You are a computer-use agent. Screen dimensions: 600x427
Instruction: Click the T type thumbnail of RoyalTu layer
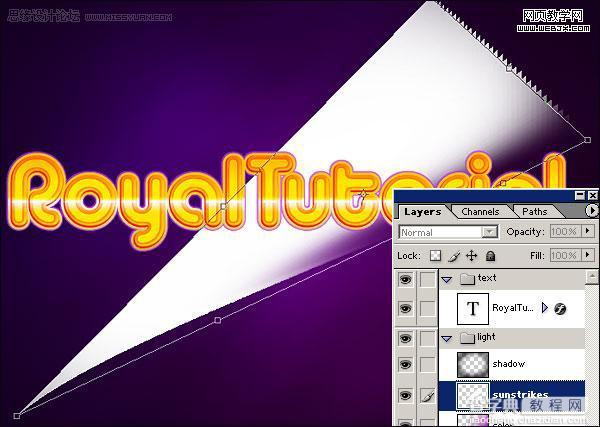point(473,308)
